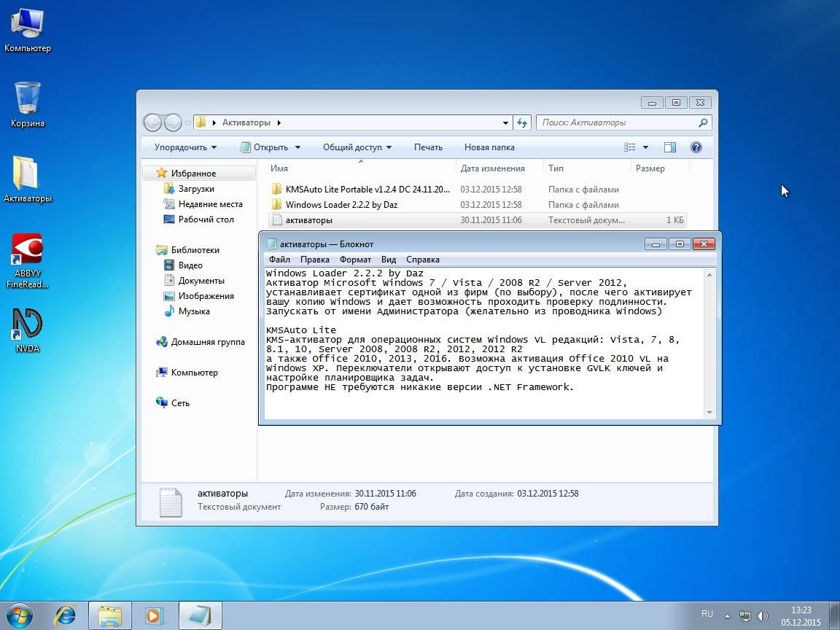Image resolution: width=840 pixels, height=630 pixels.
Task: Select Сеть in navigation pane
Action: (x=180, y=402)
